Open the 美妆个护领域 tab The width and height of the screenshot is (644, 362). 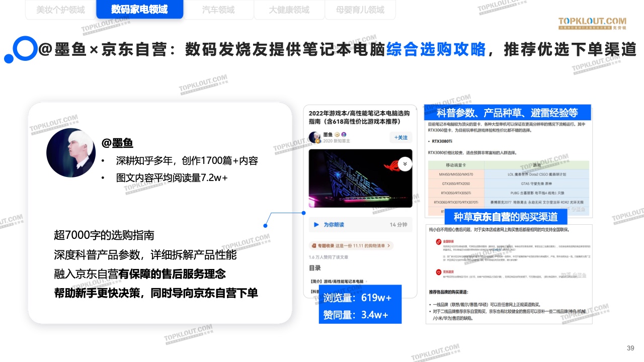pyautogui.click(x=60, y=10)
